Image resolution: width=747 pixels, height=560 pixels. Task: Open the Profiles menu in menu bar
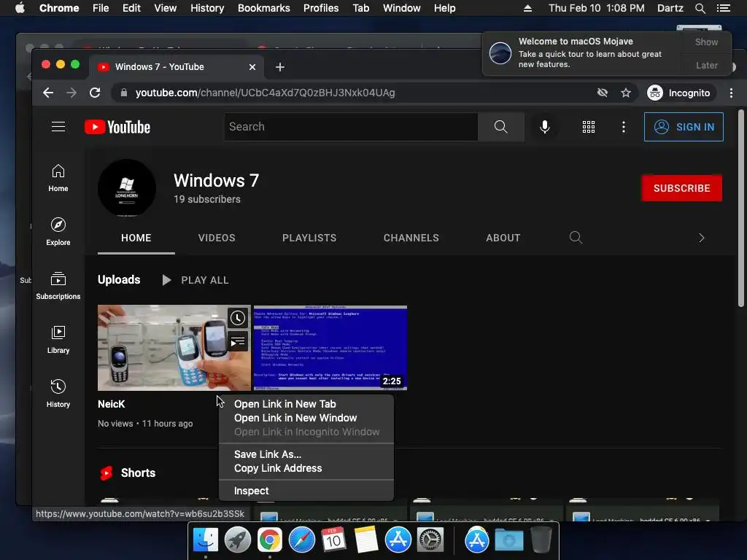coord(321,8)
